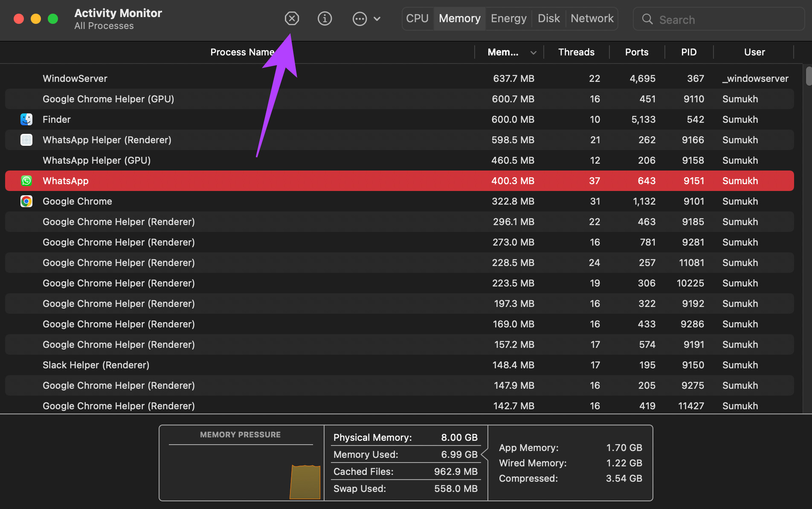Select the WindowServer process row
Viewport: 812px width, 509px height.
400,78
